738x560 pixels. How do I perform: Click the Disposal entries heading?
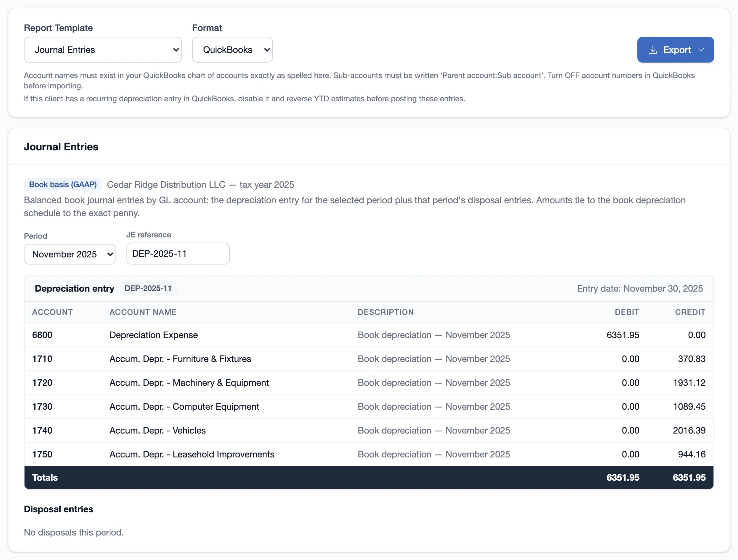[59, 510]
